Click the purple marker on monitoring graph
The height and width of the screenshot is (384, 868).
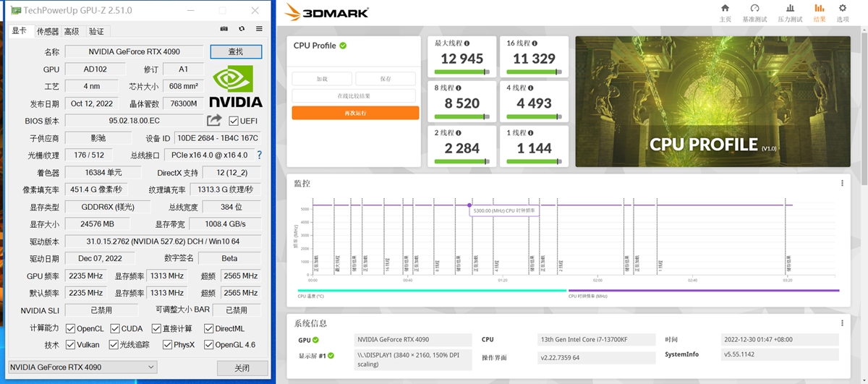click(x=469, y=205)
